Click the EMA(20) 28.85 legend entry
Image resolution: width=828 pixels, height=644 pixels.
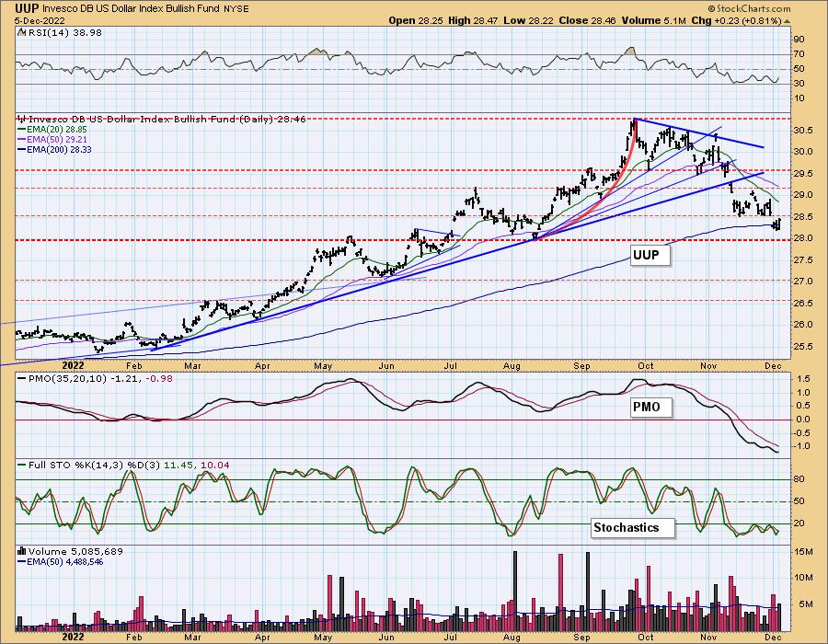click(x=52, y=130)
